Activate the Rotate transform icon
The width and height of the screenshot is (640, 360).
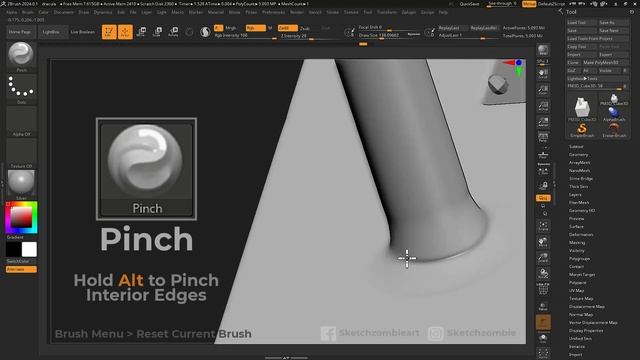(x=173, y=32)
